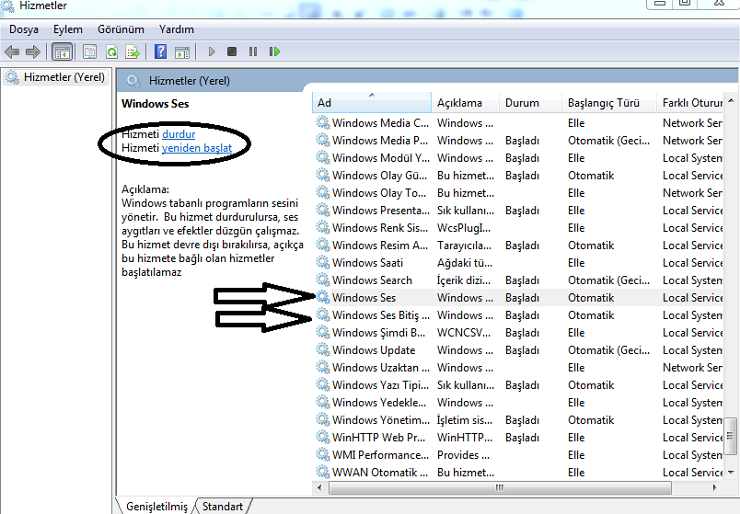Image resolution: width=740 pixels, height=514 pixels.
Task: Click the Hizmetler title bar icon
Action: coord(8,6)
